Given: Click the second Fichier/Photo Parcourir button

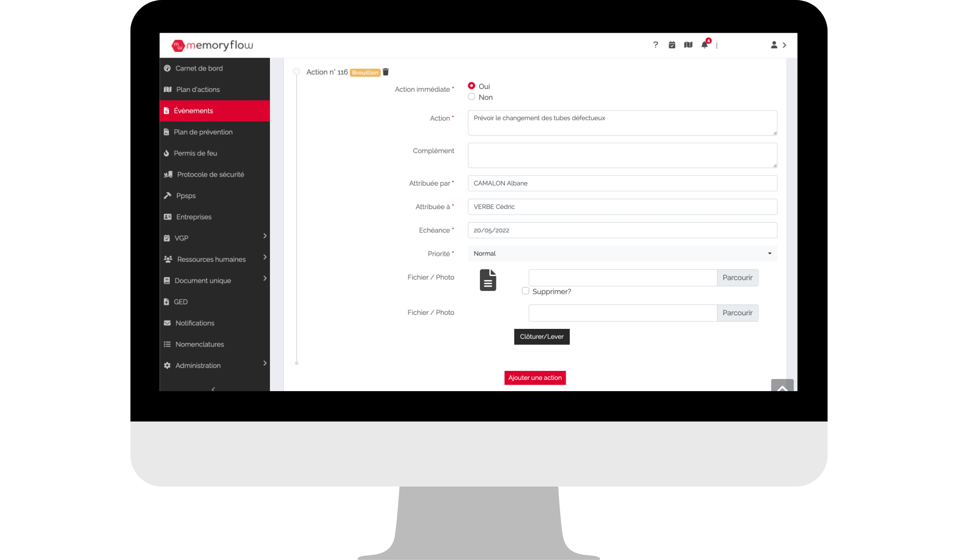Looking at the screenshot, I should [x=737, y=313].
